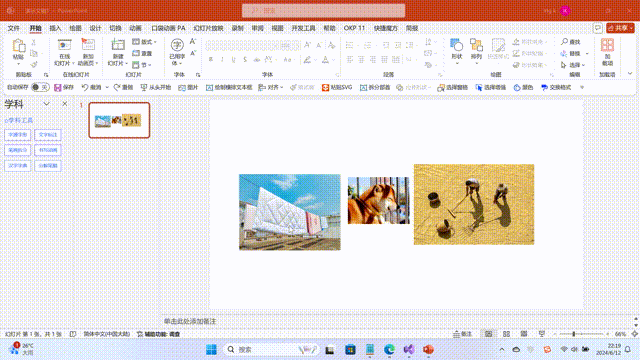Click the 拆分部首 quick toolbar button
640x360 pixels.
click(x=375, y=87)
